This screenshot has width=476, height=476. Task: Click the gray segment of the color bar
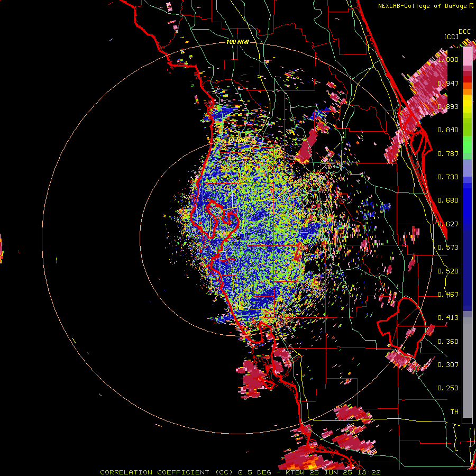tap(467, 368)
